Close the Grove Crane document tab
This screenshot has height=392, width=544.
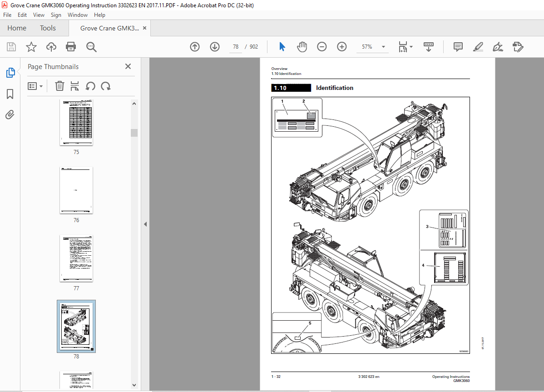click(x=145, y=28)
